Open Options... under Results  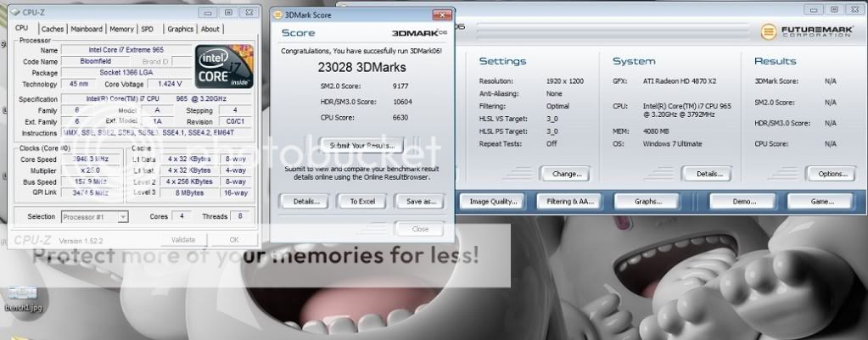[x=829, y=174]
